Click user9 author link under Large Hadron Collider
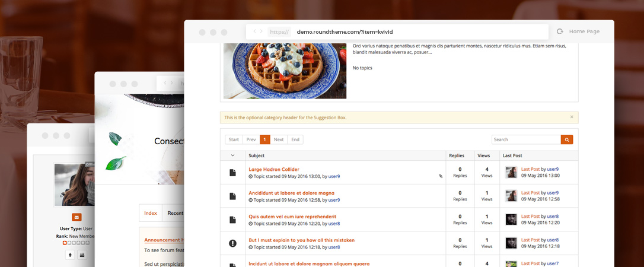The image size is (644, 267). 334,177
